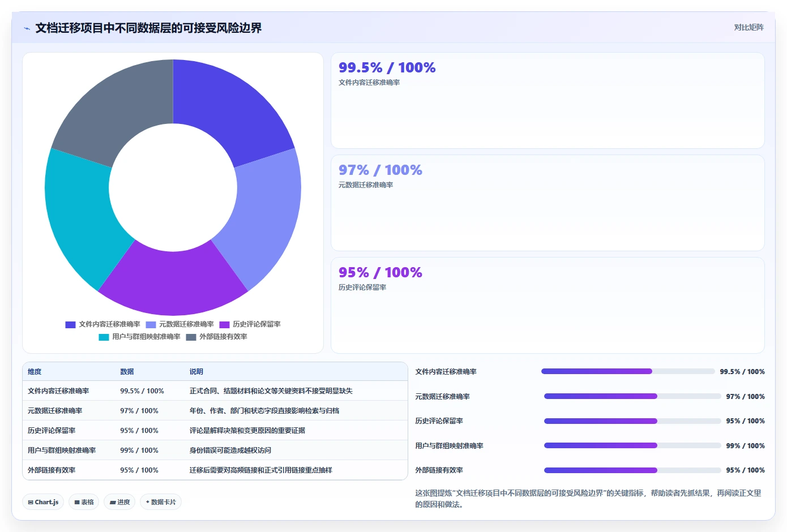787x532 pixels.
Task: Toggle the 文件内容迁移准确率 legend color box
Action: click(70, 325)
